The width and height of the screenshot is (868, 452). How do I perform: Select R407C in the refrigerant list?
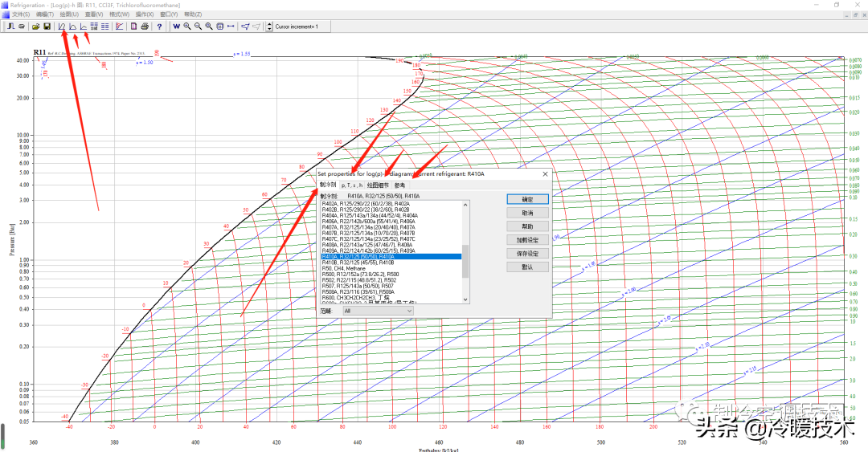pyautogui.click(x=370, y=238)
